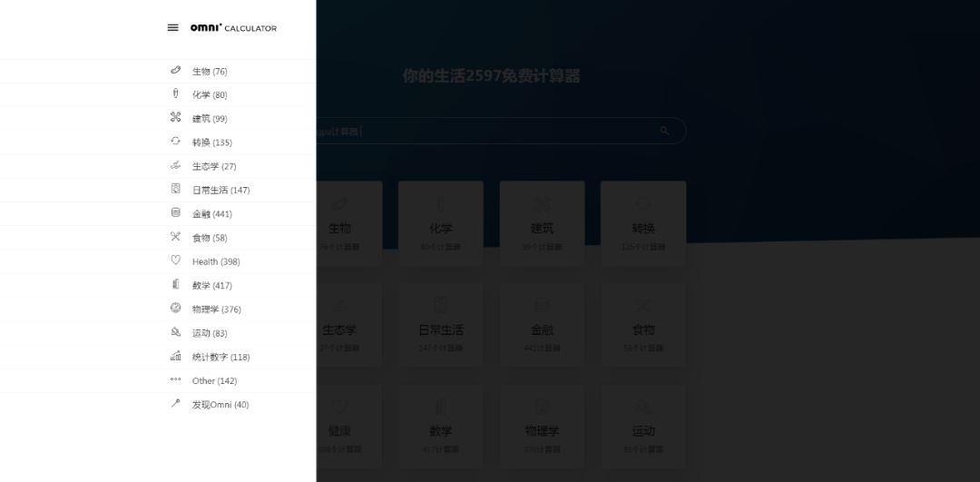
Task: Close the sidebar with the hamburger menu icon
Action: (173, 27)
